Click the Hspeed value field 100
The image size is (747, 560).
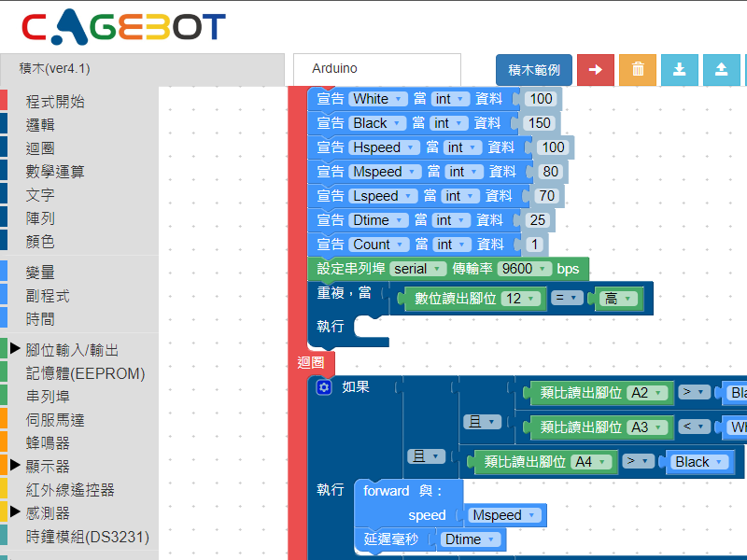553,147
